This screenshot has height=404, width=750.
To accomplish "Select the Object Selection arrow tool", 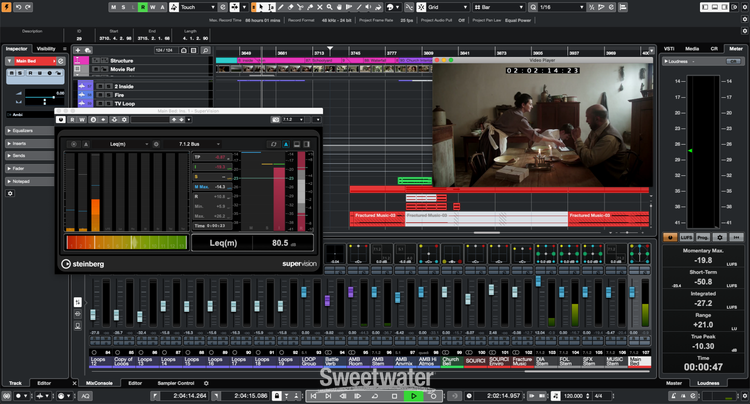I will click(x=262, y=7).
